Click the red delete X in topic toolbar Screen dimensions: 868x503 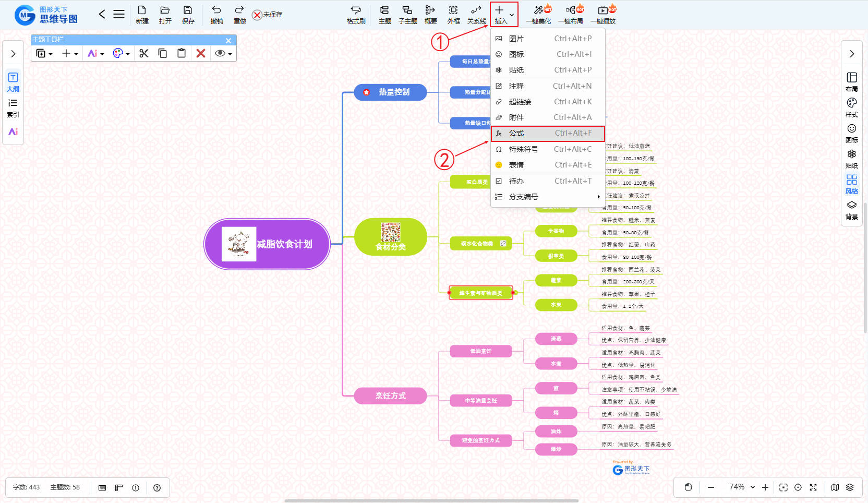point(201,53)
